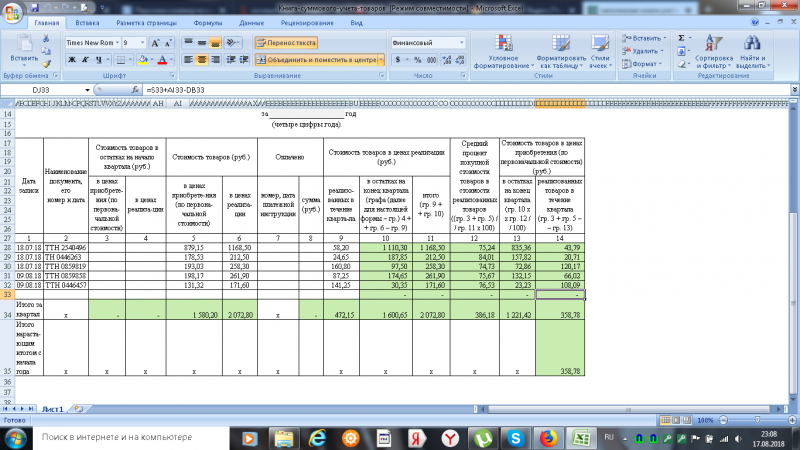This screenshot has height=450, width=800.
Task: Click the AutoSum sigma icon
Action: point(684,37)
